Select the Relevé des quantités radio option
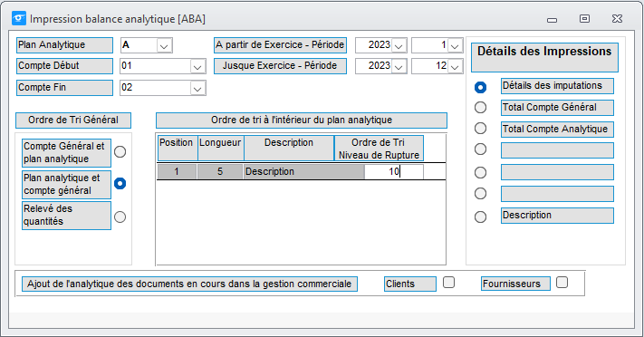Viewport: 644px width, 337px height. click(x=120, y=217)
